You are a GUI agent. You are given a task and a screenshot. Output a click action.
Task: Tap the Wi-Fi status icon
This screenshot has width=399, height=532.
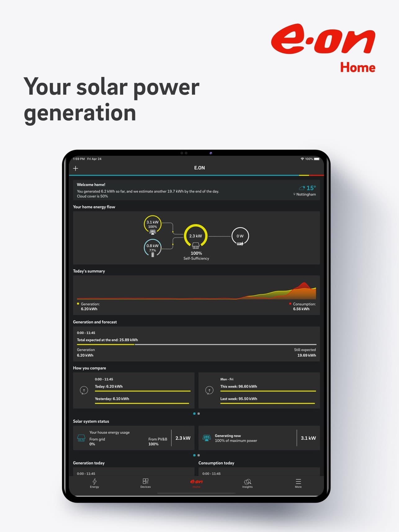click(302, 159)
